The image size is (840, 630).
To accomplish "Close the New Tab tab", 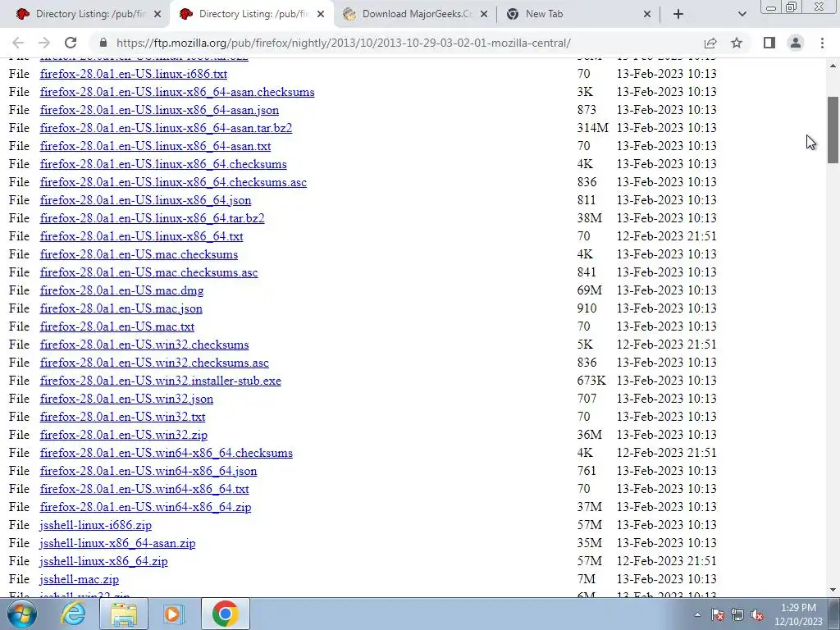I will click(x=647, y=15).
